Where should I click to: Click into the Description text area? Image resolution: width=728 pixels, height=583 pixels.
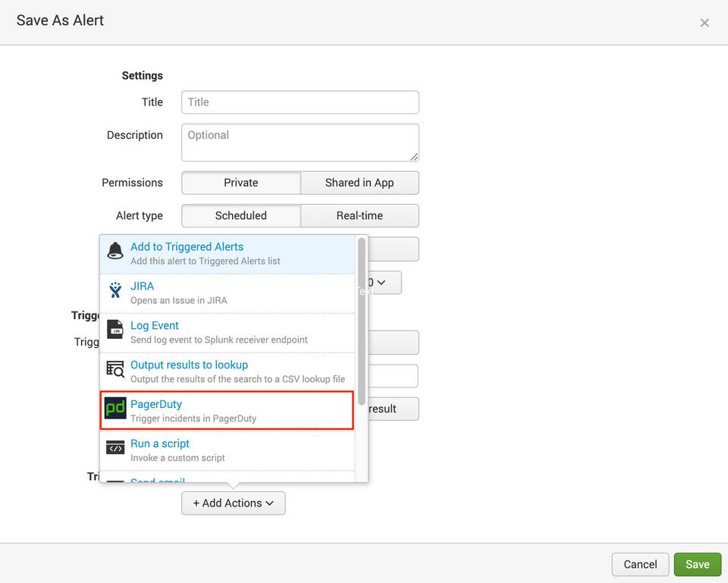tap(300, 143)
